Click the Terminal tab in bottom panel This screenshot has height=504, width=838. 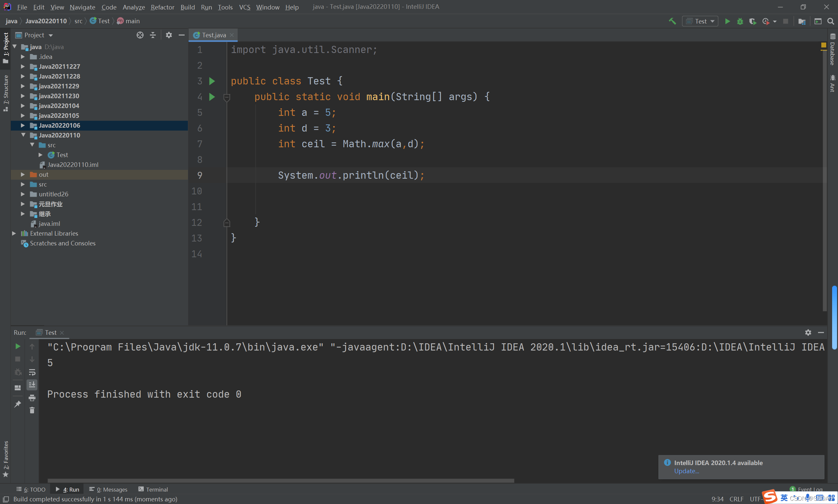point(155,489)
